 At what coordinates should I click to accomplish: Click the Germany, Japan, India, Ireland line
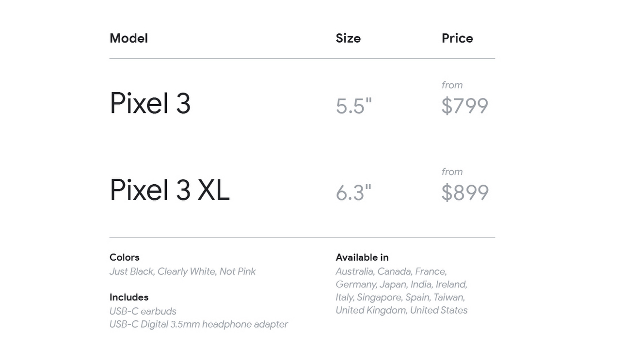point(401,285)
